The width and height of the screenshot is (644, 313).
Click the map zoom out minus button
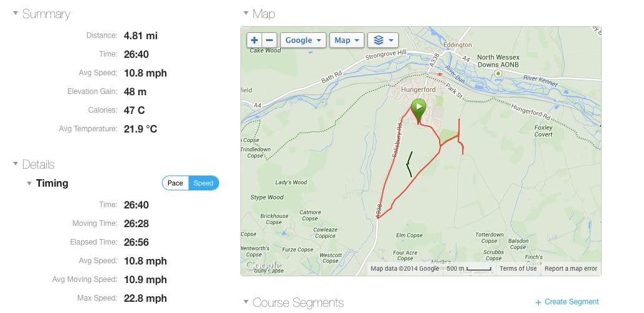point(270,40)
